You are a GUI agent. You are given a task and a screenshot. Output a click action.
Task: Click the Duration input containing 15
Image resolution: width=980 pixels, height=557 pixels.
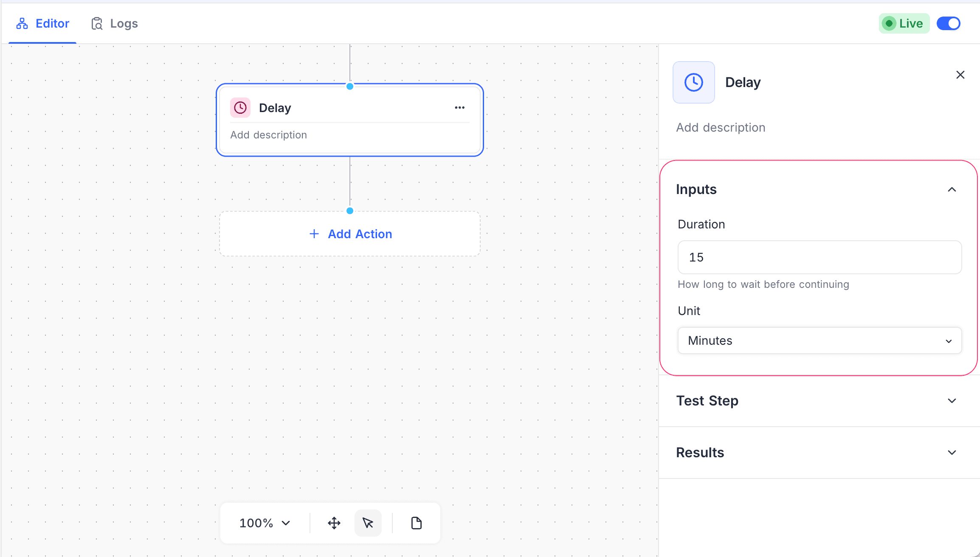coord(819,257)
